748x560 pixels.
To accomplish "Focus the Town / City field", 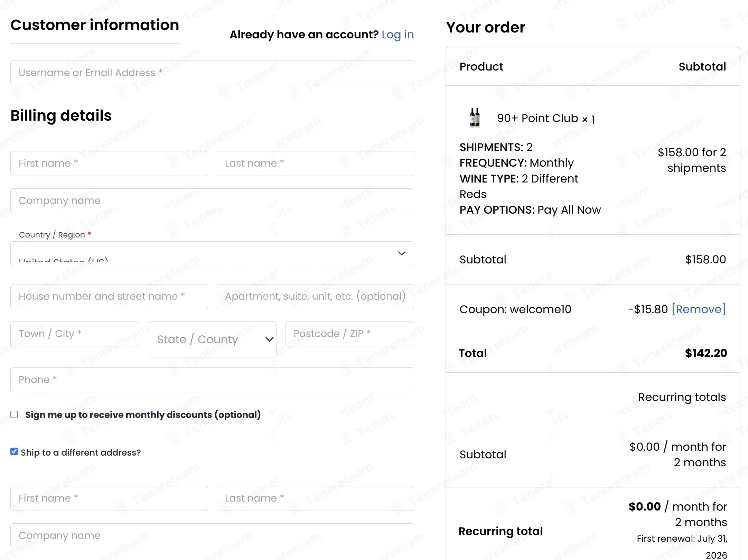I will tap(75, 334).
